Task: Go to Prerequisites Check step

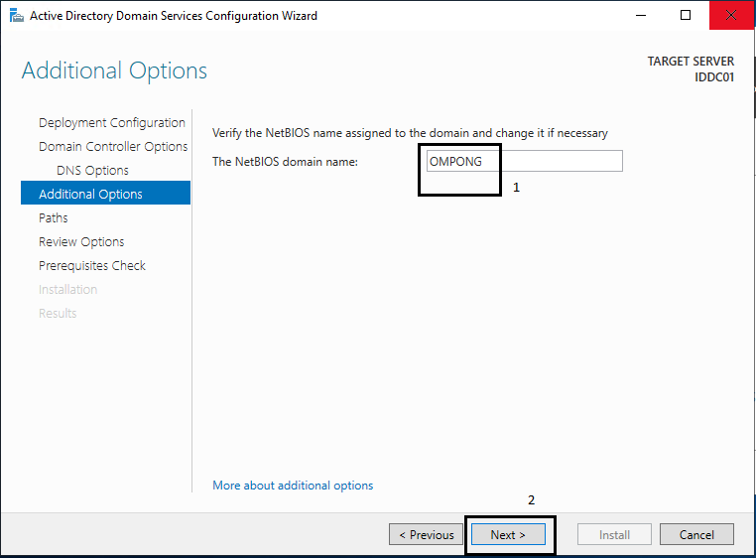Action: coord(92,265)
